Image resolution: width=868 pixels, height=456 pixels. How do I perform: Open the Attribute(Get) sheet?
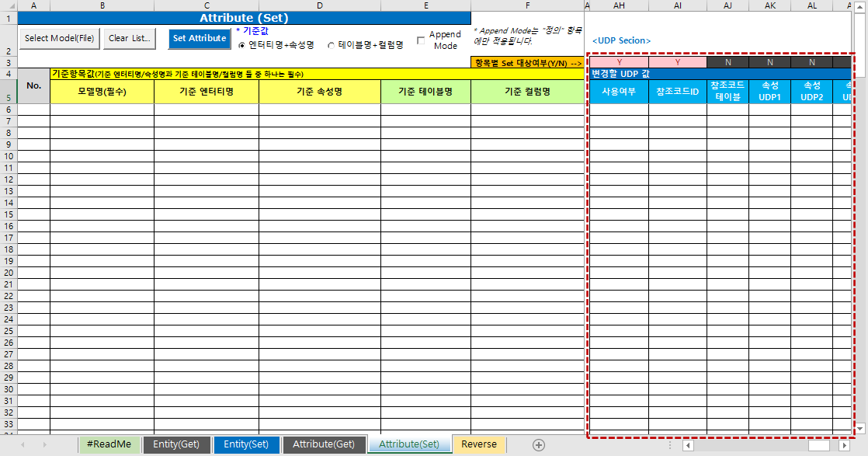(324, 444)
